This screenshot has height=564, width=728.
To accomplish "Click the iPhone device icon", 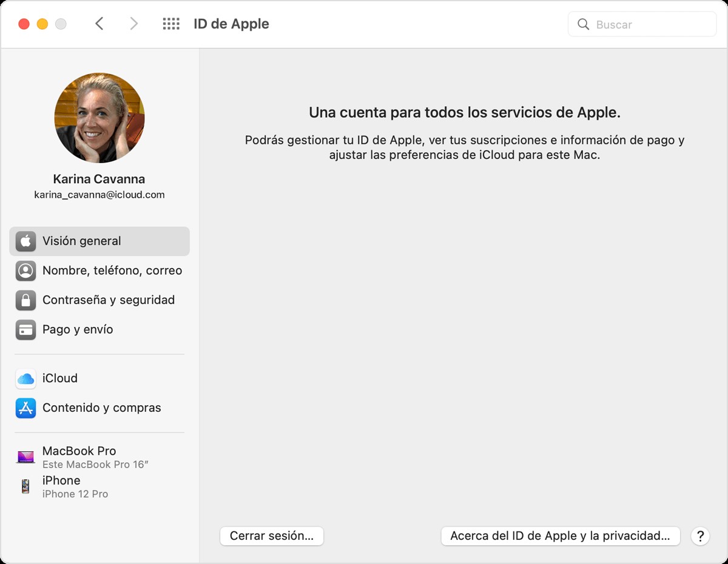I will coord(25,486).
